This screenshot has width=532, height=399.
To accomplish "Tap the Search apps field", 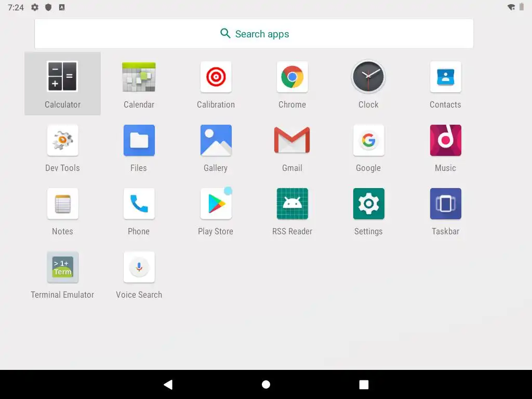I will [x=254, y=34].
